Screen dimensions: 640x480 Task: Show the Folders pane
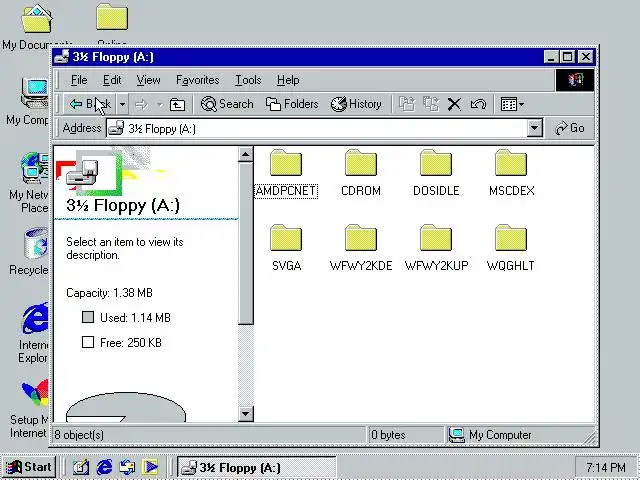pyautogui.click(x=292, y=104)
